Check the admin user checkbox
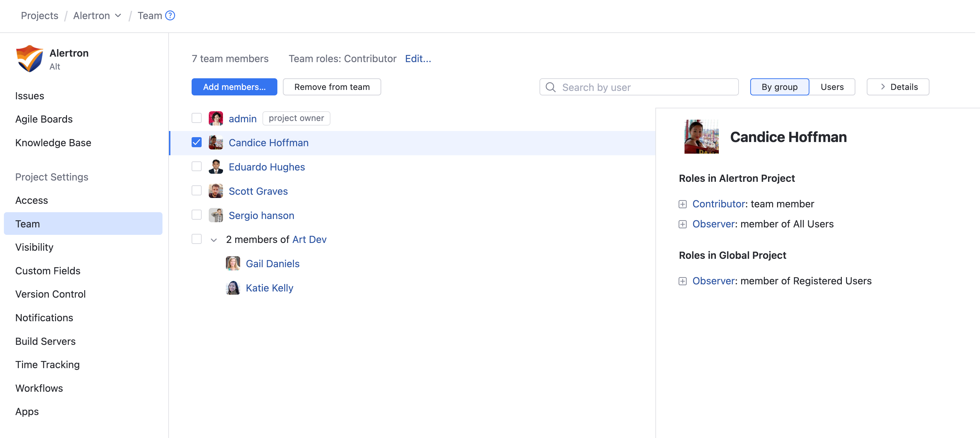Screen dimensions: 980x438 pyautogui.click(x=196, y=118)
